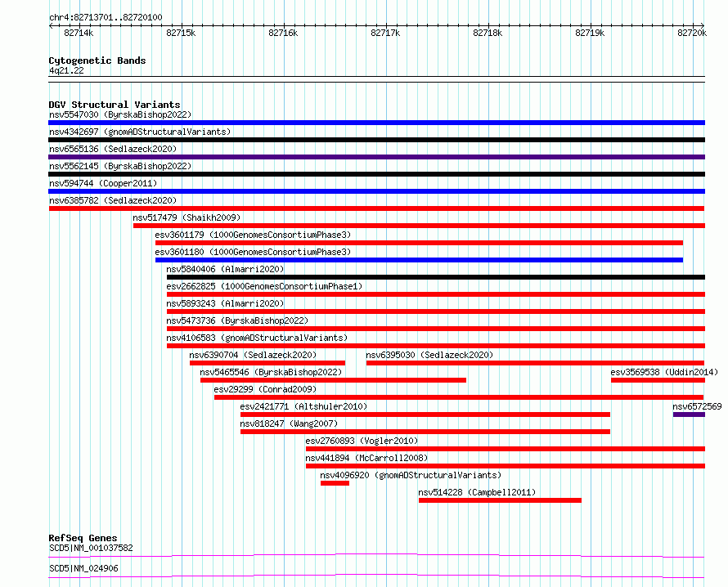728x587 pixels.
Task: Click the 82720k ruler tick label
Action: pos(692,33)
